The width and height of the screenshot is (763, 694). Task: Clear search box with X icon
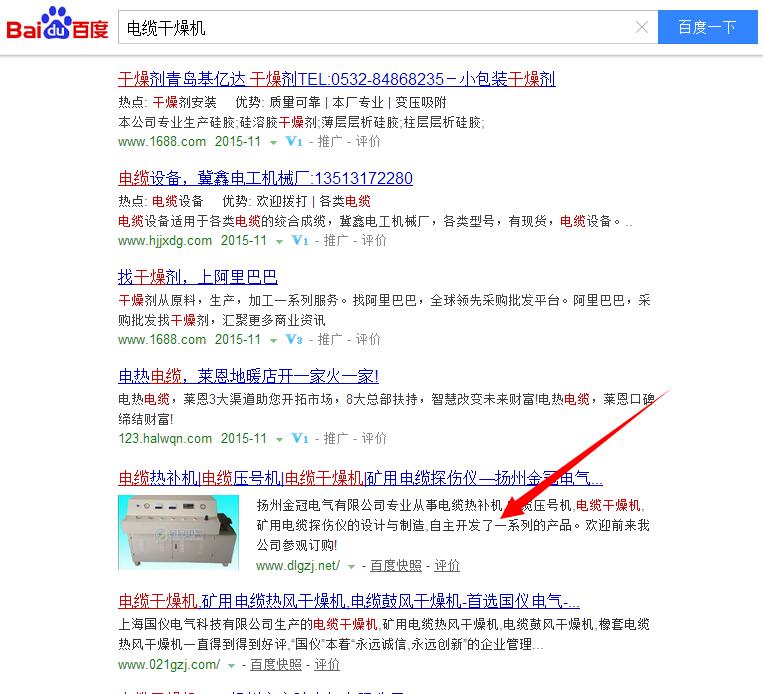click(642, 27)
